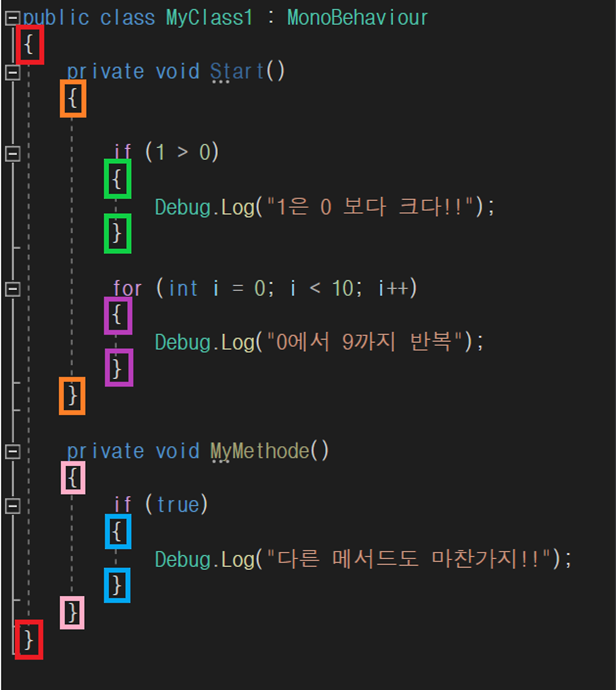This screenshot has height=690, width=616.
Task: Click the 'public' keyword
Action: click(56, 18)
